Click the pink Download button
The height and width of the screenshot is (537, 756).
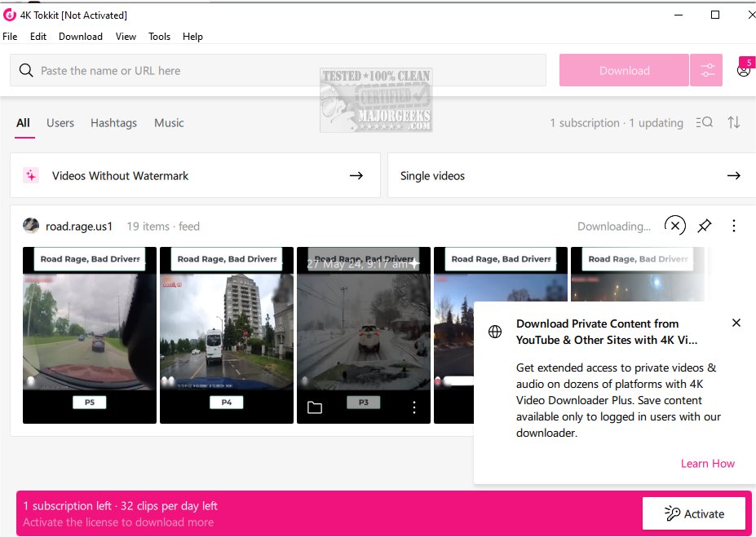pyautogui.click(x=625, y=70)
